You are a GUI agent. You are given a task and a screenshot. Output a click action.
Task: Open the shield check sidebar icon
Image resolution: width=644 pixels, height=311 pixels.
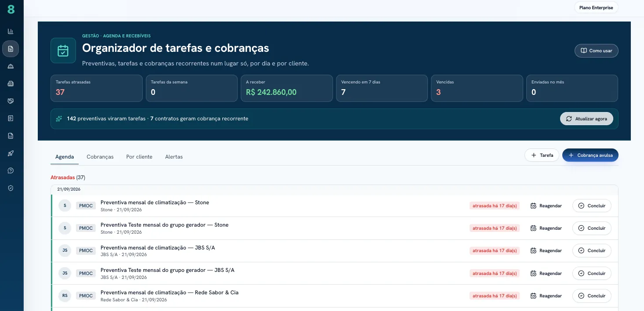(x=11, y=188)
